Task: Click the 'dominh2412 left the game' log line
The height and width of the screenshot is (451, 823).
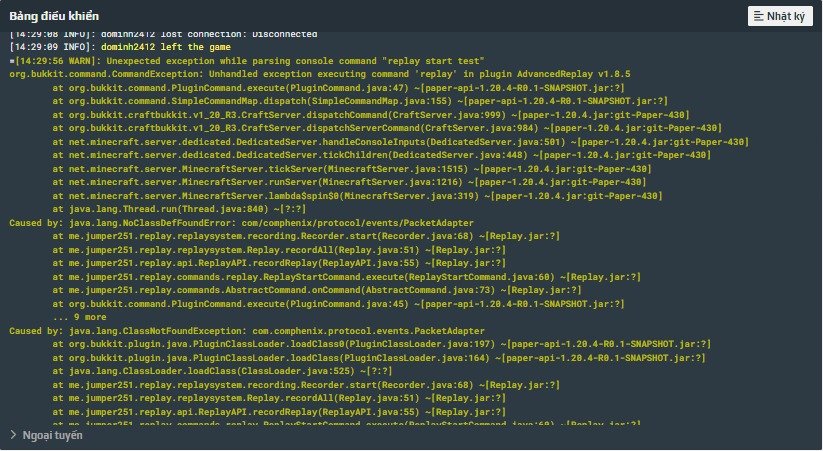Action: point(120,47)
